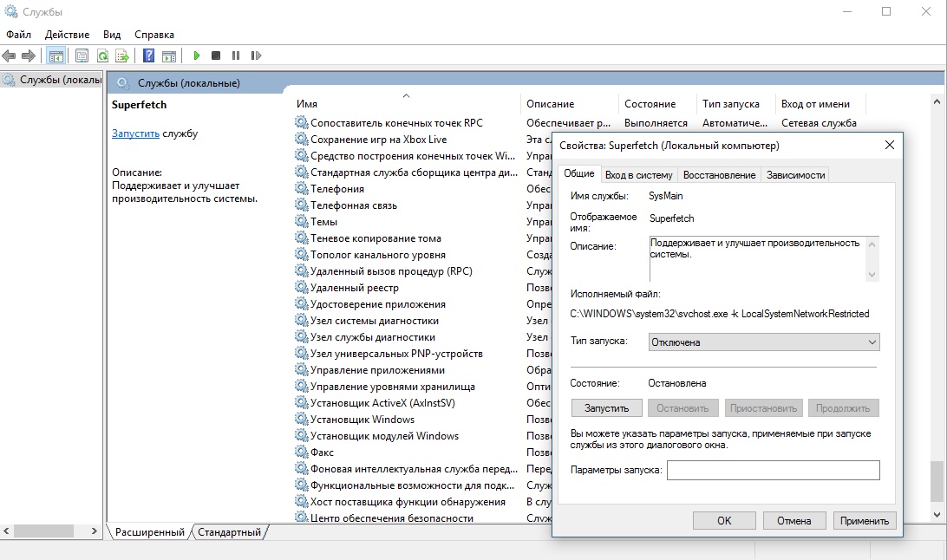Click the Применить button
The image size is (947, 560).
[864, 520]
